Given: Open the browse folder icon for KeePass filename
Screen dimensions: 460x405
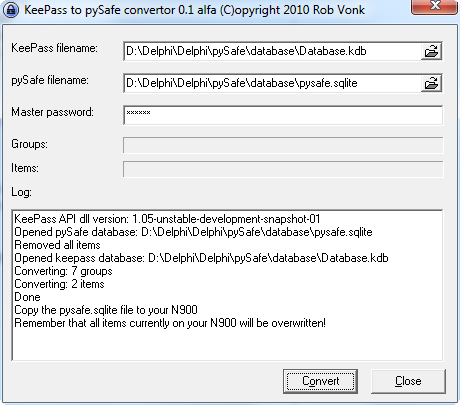Looking at the screenshot, I should tap(431, 51).
